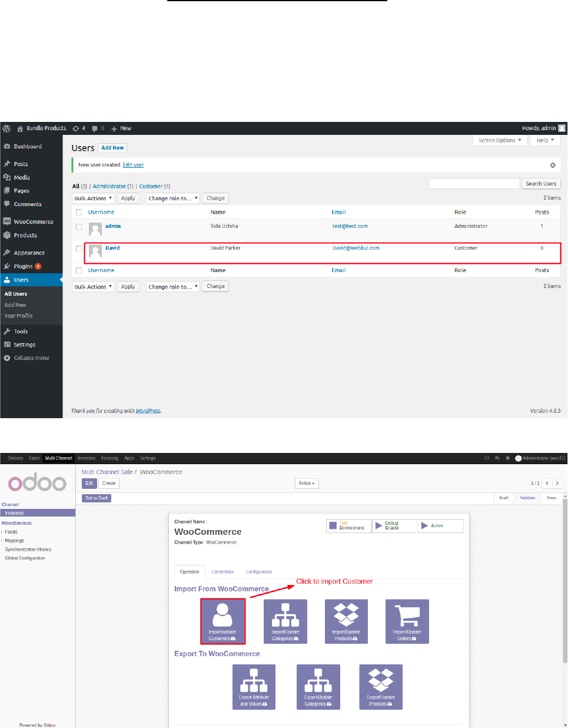Click the admin user's avatar thumbnail

pyautogui.click(x=95, y=229)
